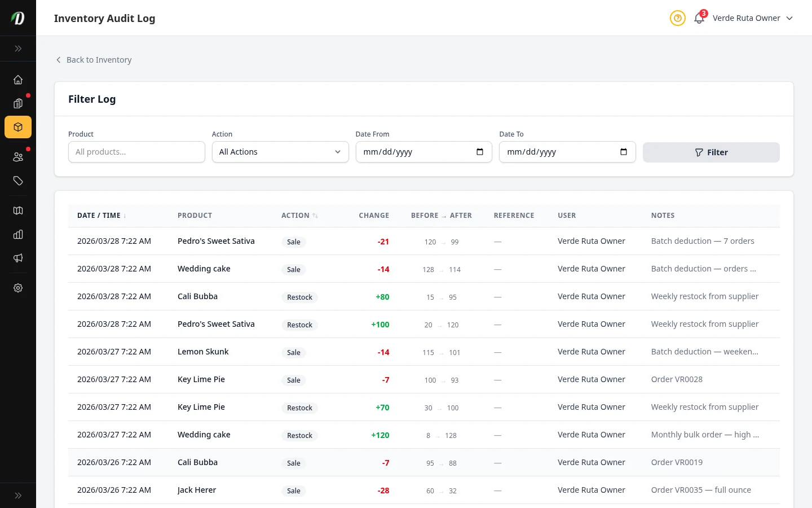Click the Filter button

pyautogui.click(x=710, y=152)
